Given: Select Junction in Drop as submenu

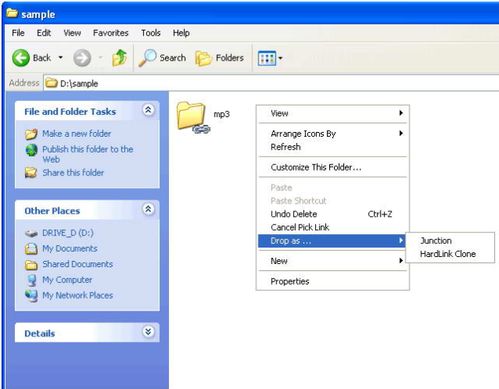Looking at the screenshot, I should pos(450,241).
